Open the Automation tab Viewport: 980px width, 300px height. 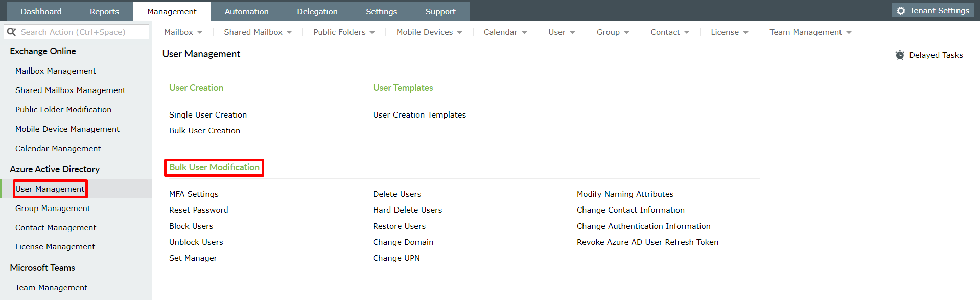point(246,11)
